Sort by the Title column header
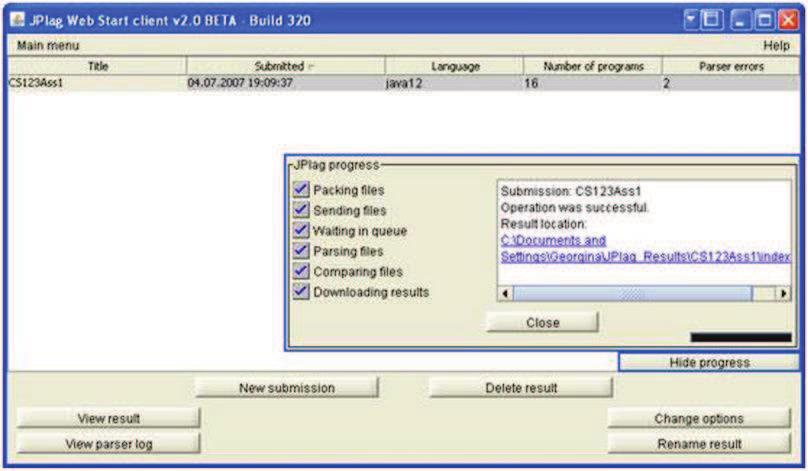 point(97,66)
